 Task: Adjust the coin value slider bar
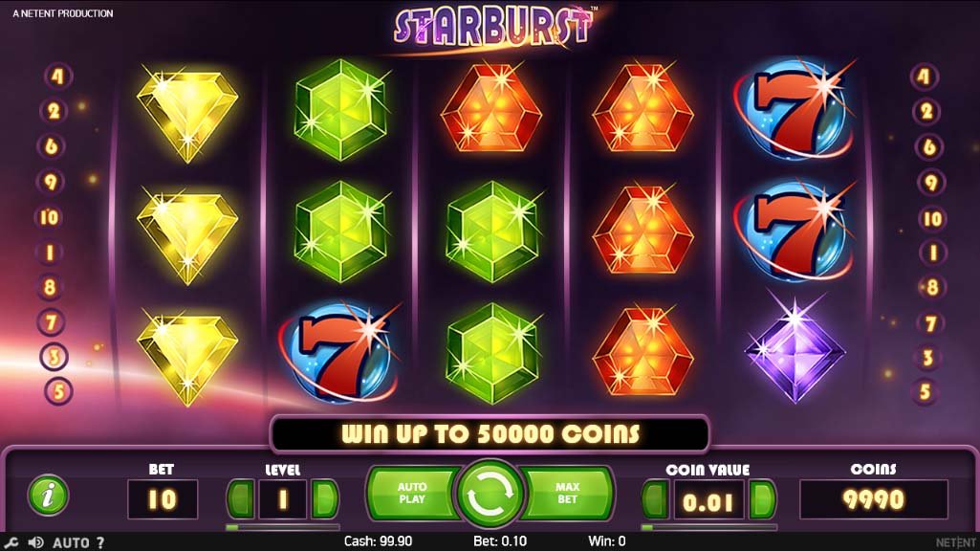click(709, 527)
